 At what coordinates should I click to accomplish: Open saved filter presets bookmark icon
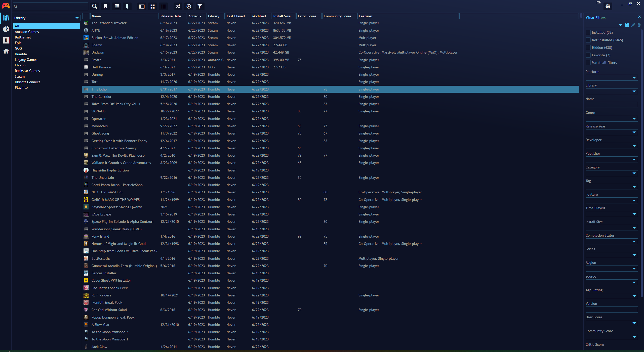105,6
